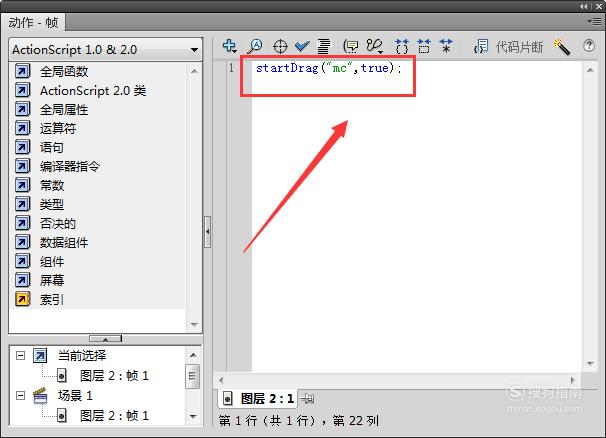Click the script navigator scrollbar thumb
Viewport: 606px width, 438px height.
pos(193,376)
